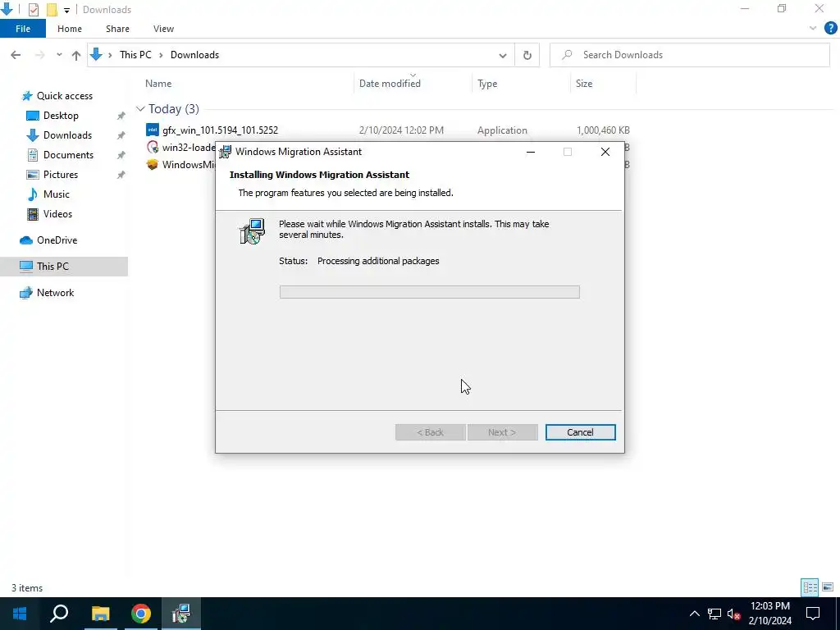The image size is (840, 630).
Task: Open Videos in the navigation pane
Action: (57, 214)
